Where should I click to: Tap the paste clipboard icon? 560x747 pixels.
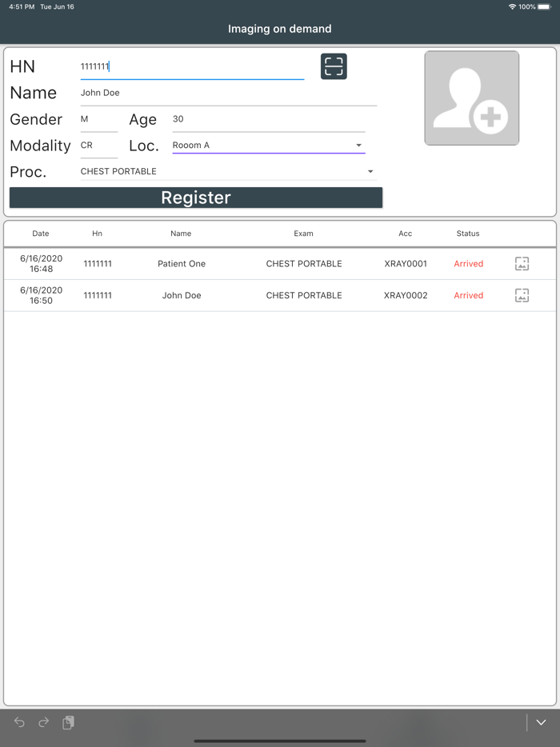[68, 722]
